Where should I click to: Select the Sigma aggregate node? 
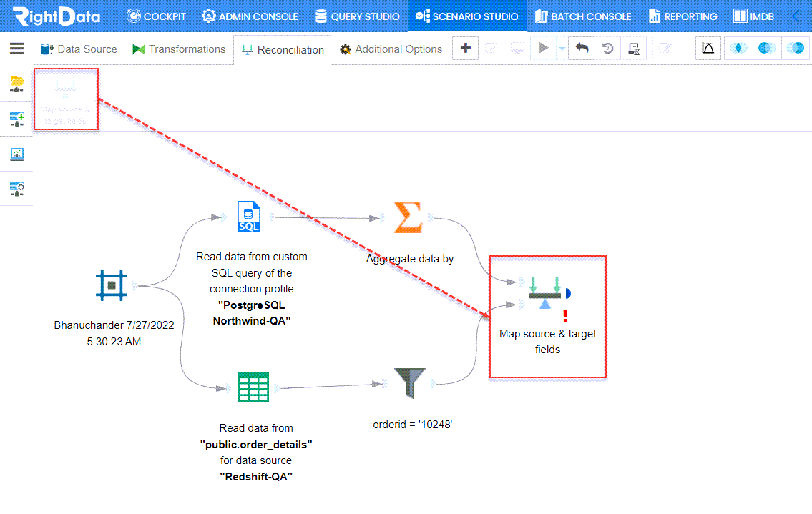tap(408, 217)
